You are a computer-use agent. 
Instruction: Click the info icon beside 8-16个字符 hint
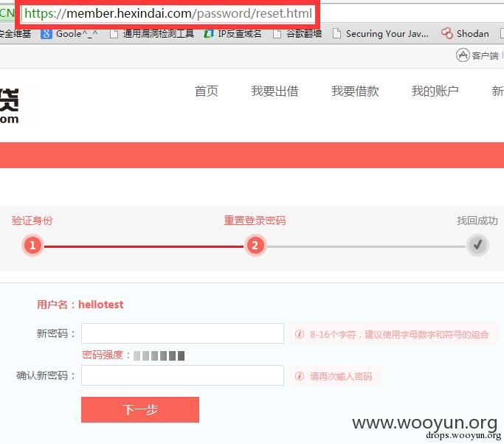pos(300,334)
